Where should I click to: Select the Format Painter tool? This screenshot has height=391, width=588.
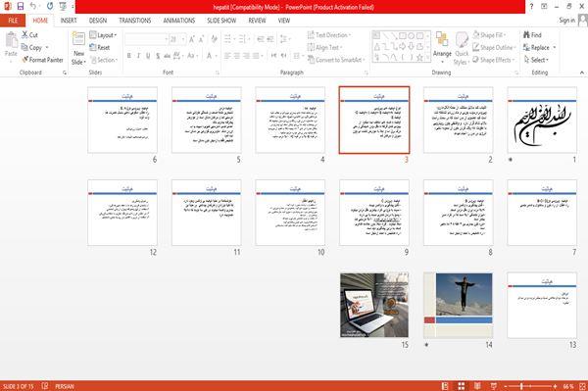[42, 60]
